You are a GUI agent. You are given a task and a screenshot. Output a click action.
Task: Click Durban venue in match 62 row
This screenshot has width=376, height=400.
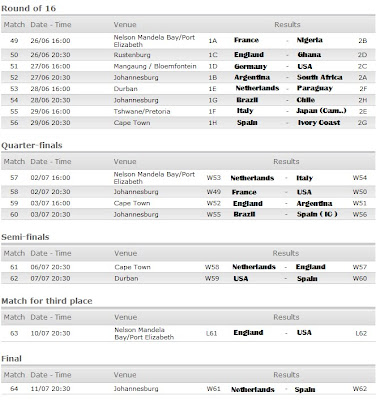pos(126,278)
